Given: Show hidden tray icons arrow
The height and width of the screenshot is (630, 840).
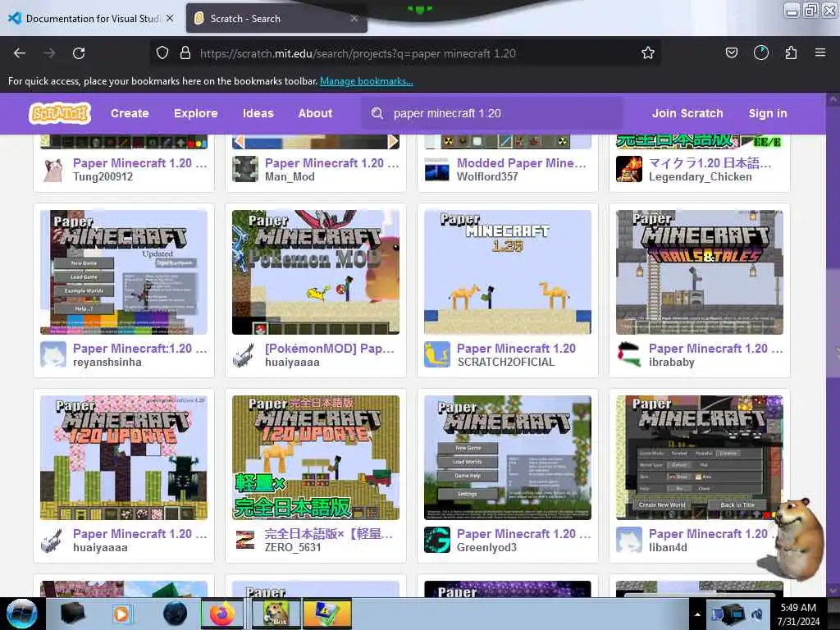Looking at the screenshot, I should (697, 614).
